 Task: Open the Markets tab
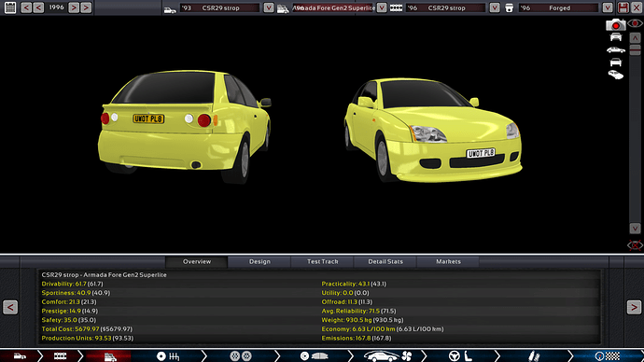448,261
